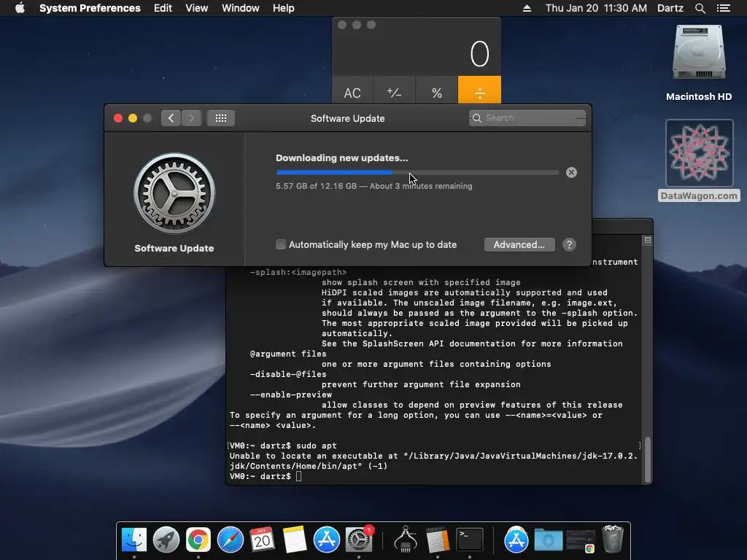The image size is (747, 560).
Task: Open Calendar icon showing 20 in dock
Action: click(262, 540)
